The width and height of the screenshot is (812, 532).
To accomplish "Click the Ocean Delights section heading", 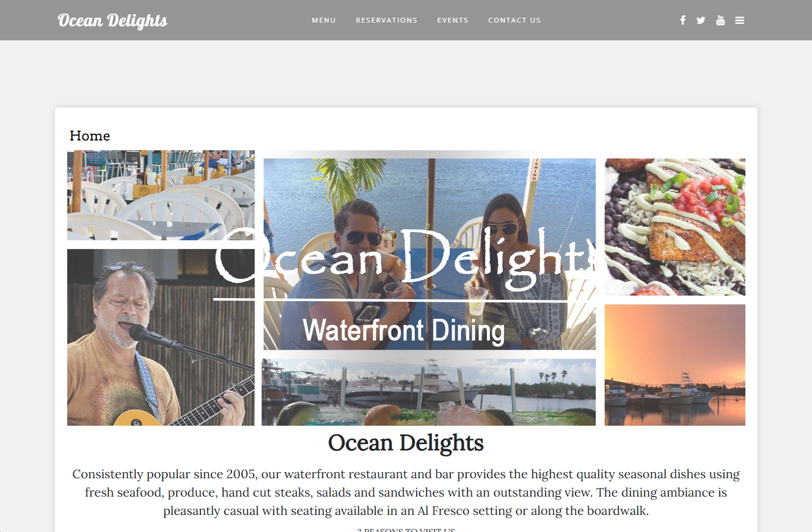I will click(x=406, y=443).
